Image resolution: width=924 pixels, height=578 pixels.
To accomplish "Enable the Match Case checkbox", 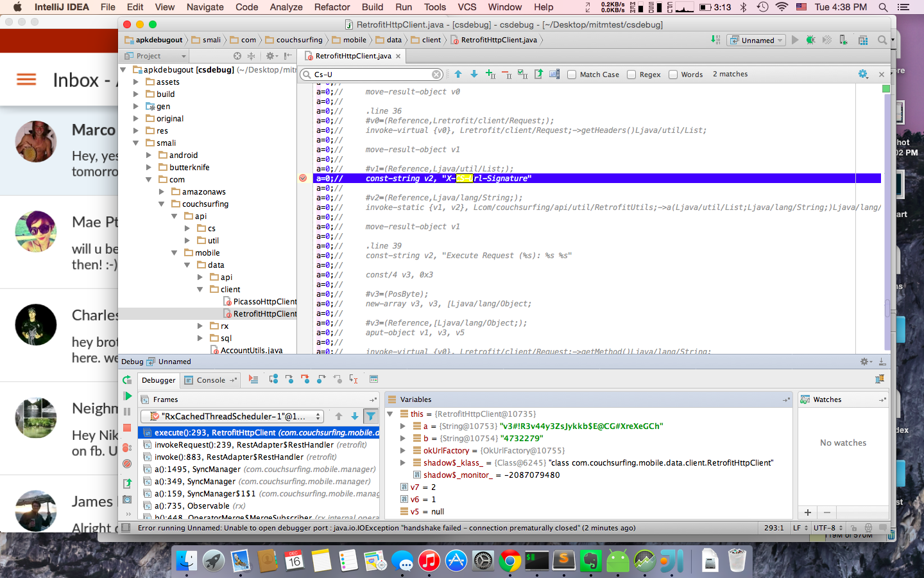I will 571,74.
